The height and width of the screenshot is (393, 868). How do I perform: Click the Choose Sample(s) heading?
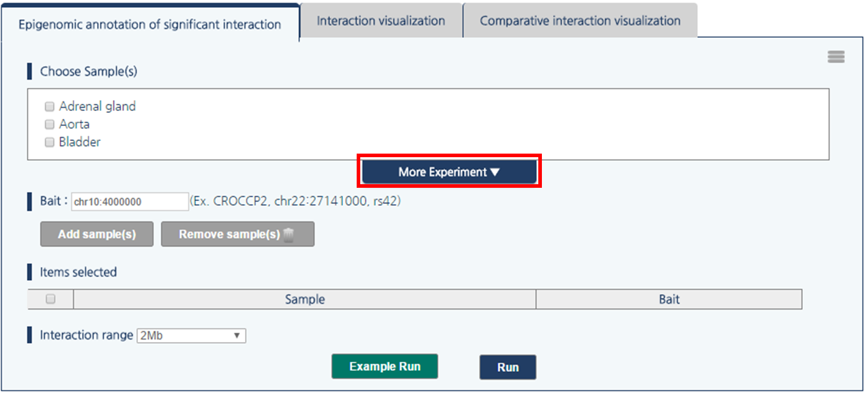point(89,71)
